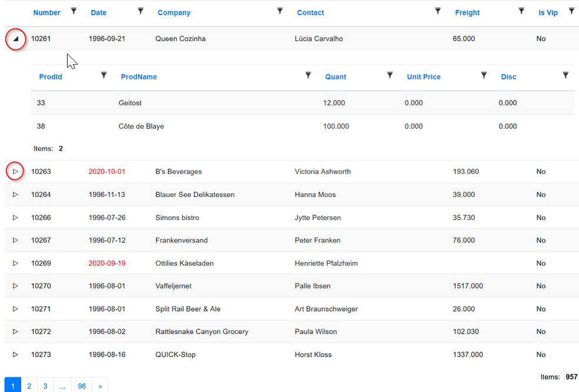The width and height of the screenshot is (579, 392).
Task: Expand order 10272 row
Action: click(15, 331)
